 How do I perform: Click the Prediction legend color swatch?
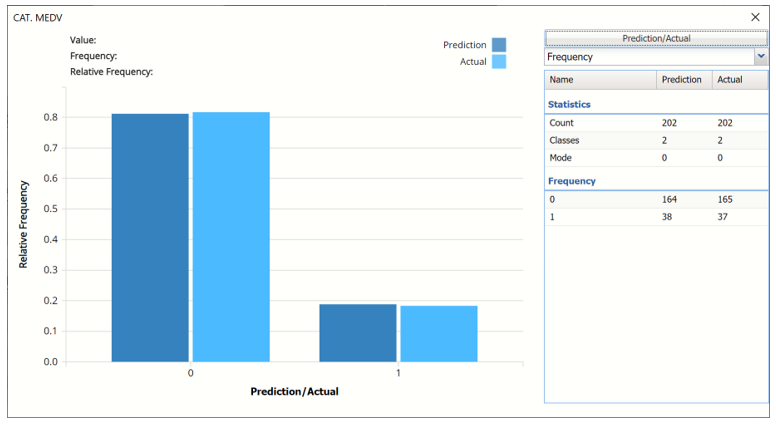coord(499,45)
